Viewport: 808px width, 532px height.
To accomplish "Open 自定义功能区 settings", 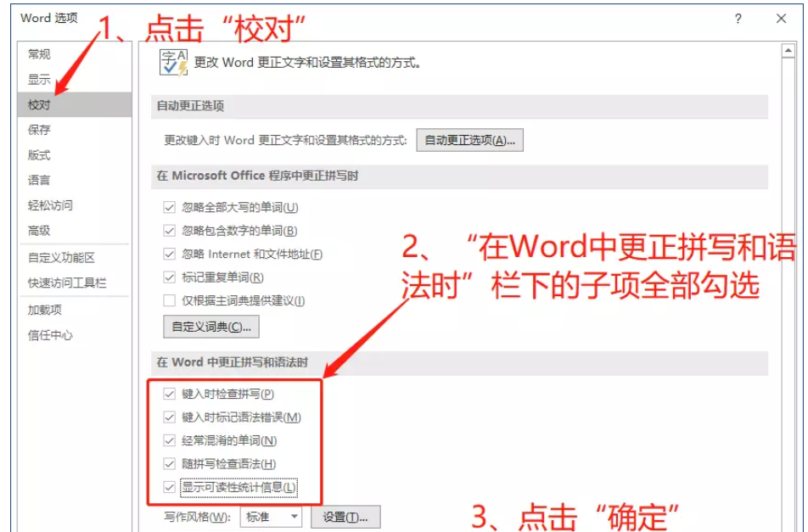I will point(61,257).
